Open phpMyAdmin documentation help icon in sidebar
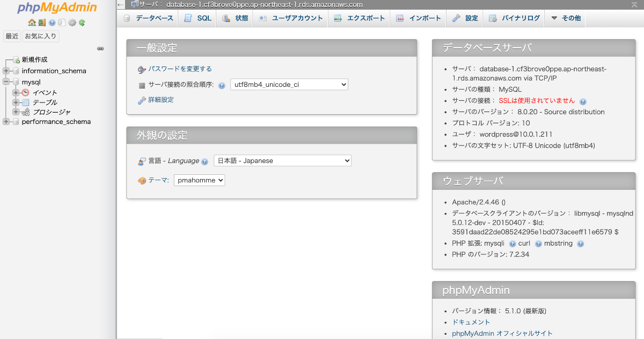 [x=52, y=23]
